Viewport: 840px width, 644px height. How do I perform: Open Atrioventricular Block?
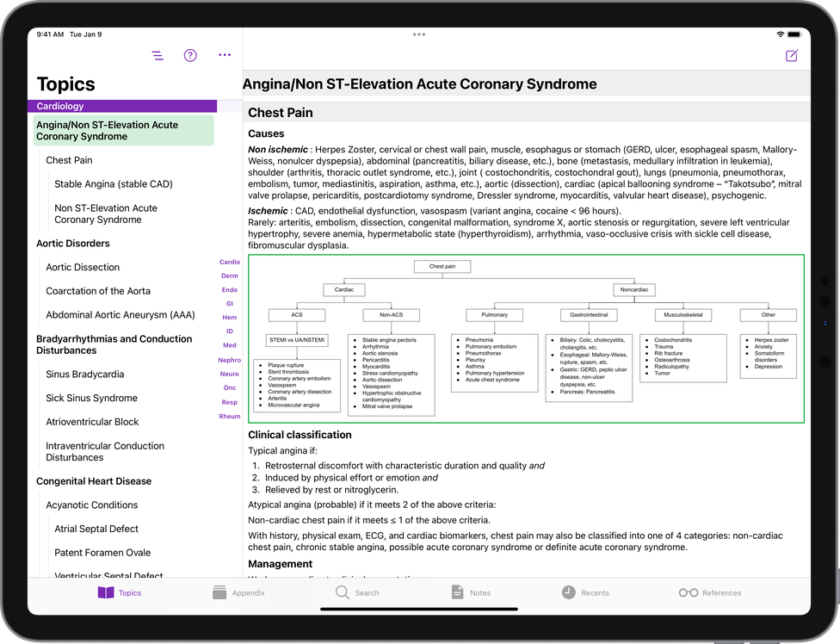point(92,422)
